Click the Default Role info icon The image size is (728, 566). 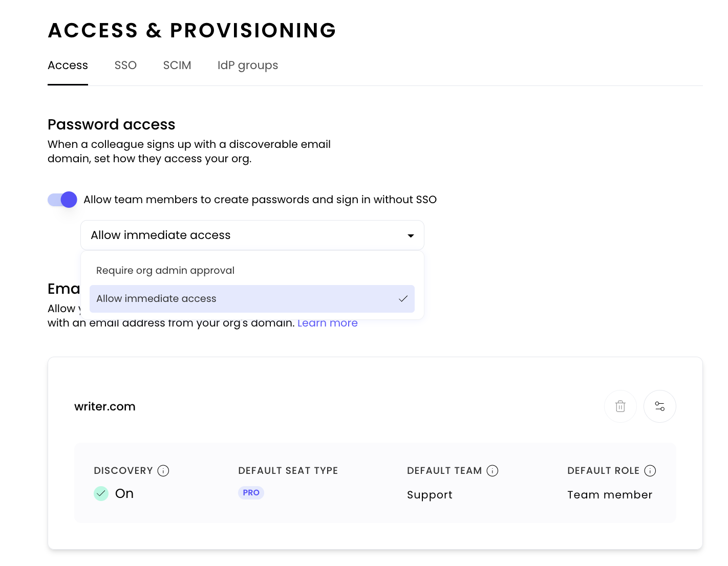click(650, 471)
